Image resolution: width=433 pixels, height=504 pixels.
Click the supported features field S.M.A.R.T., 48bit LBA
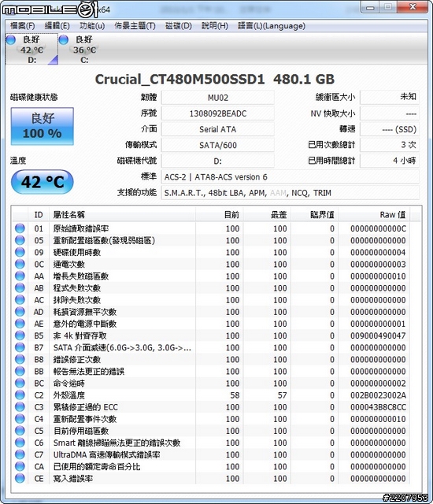tap(291, 193)
